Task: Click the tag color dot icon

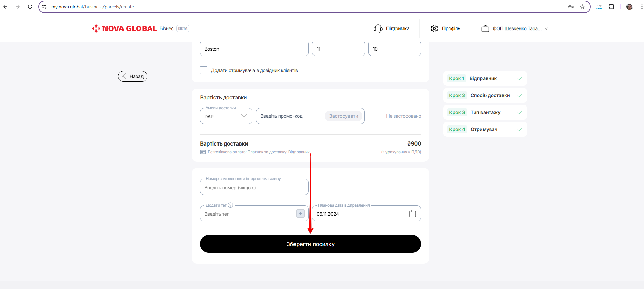Action: click(x=300, y=214)
